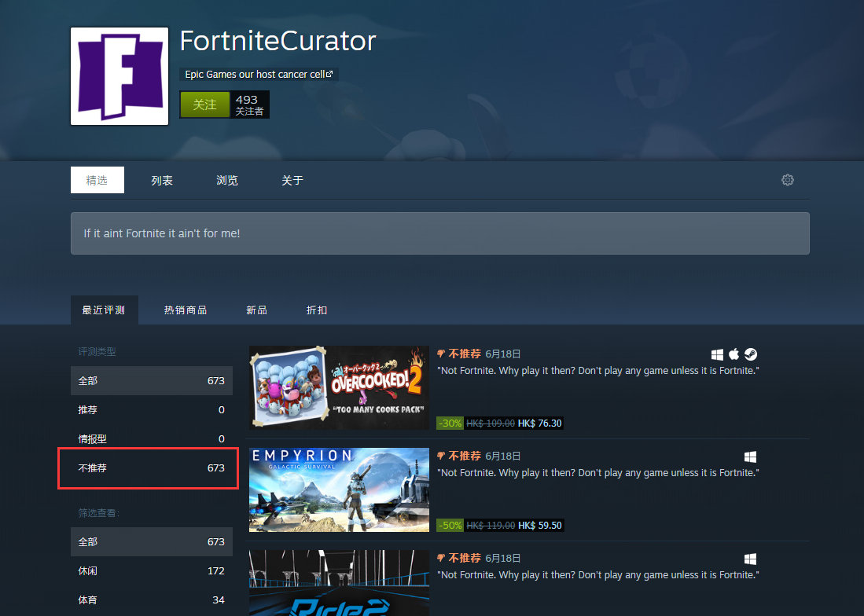Filter review type by 不推荐
The width and height of the screenshot is (864, 616).
click(x=152, y=468)
